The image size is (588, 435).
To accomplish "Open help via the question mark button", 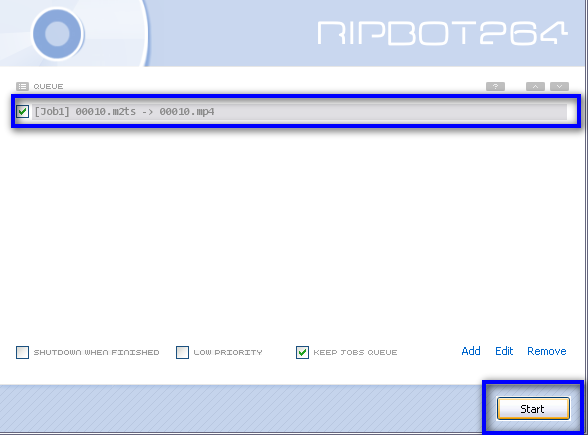I will (495, 87).
